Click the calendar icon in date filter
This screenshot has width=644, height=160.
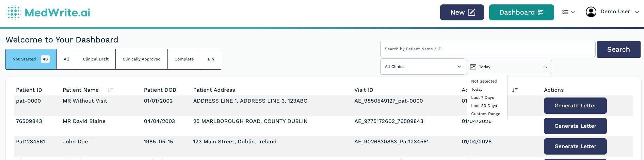(473, 67)
